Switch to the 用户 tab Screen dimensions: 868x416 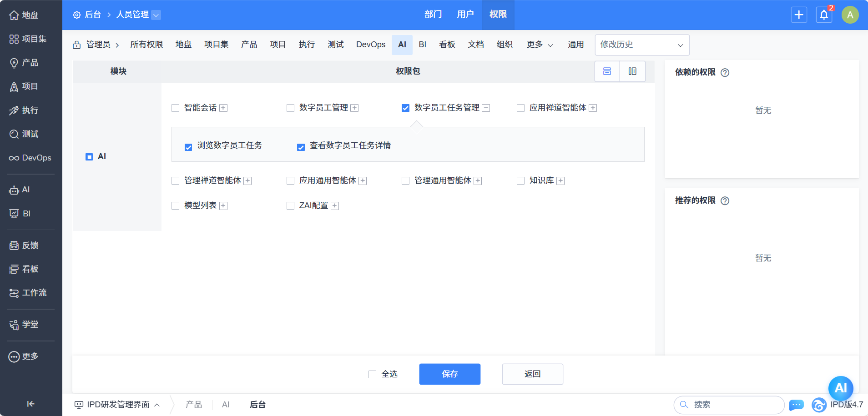coord(465,15)
